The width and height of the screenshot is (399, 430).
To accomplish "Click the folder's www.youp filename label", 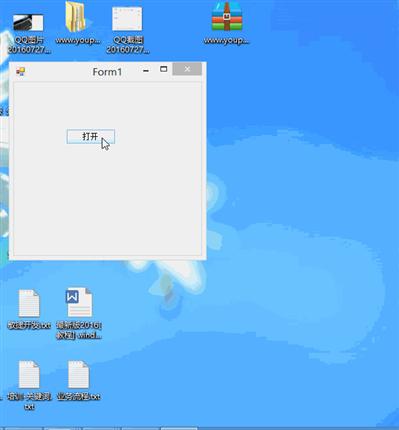I will click(x=78, y=40).
